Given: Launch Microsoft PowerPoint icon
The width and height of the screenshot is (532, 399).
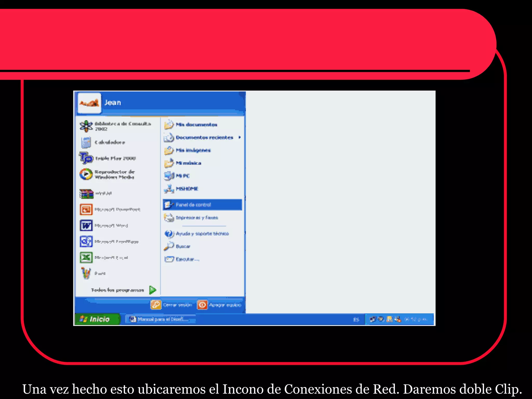Looking at the screenshot, I should click(86, 209).
